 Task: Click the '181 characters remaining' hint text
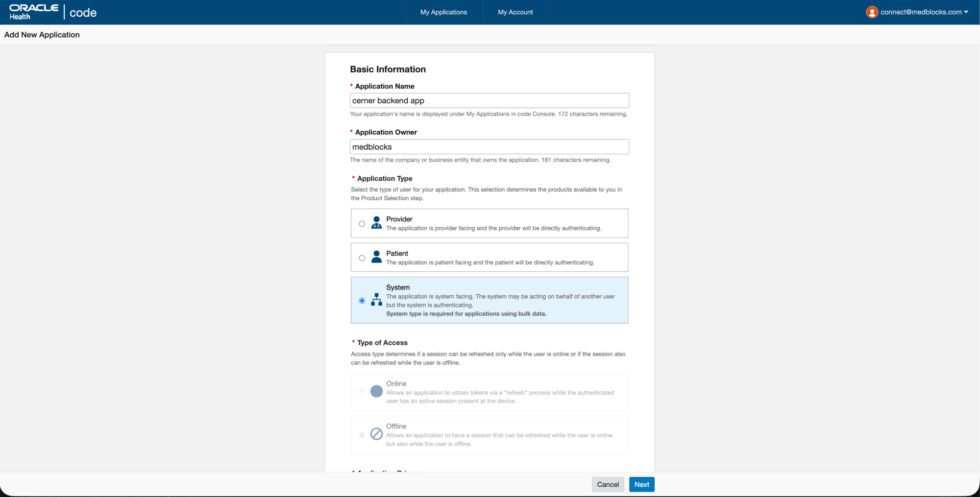coord(576,160)
